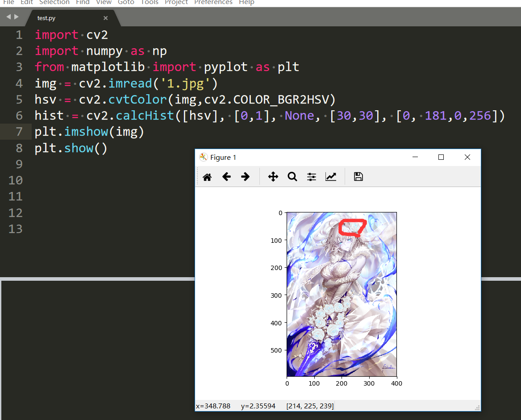Click the value 256 in line 6
This screenshot has height=420, width=521.
pos(480,116)
